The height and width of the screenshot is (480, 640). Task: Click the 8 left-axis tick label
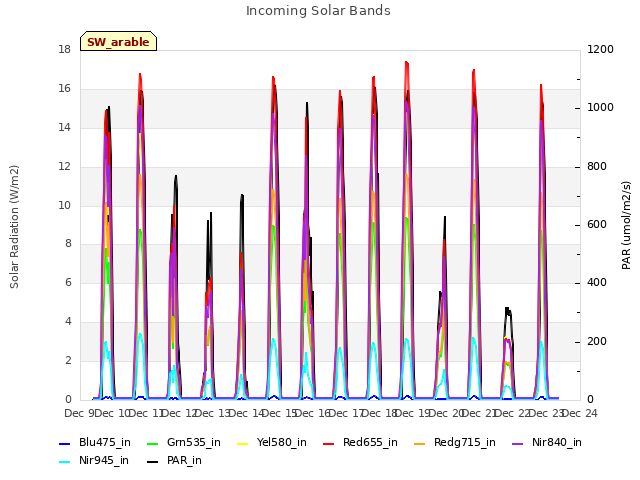(68, 244)
